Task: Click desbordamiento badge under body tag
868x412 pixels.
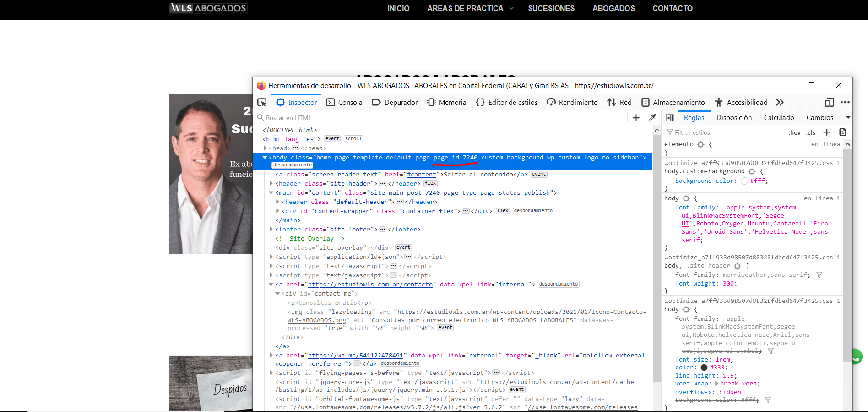Action: [293, 165]
